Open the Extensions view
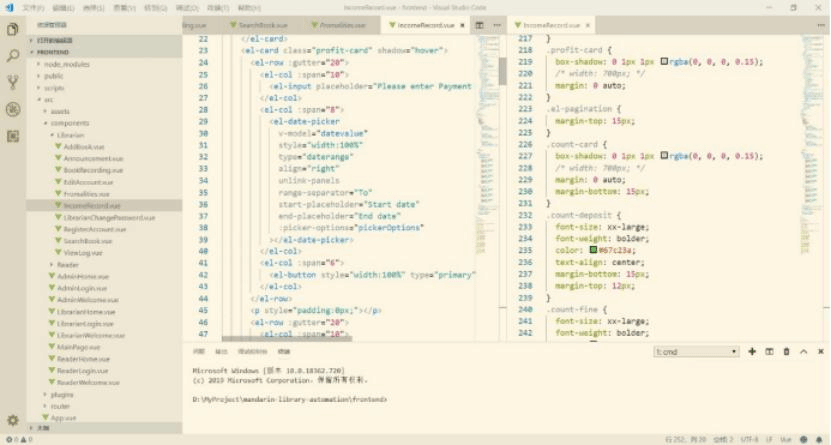Image resolution: width=831 pixels, height=445 pixels. (13, 135)
